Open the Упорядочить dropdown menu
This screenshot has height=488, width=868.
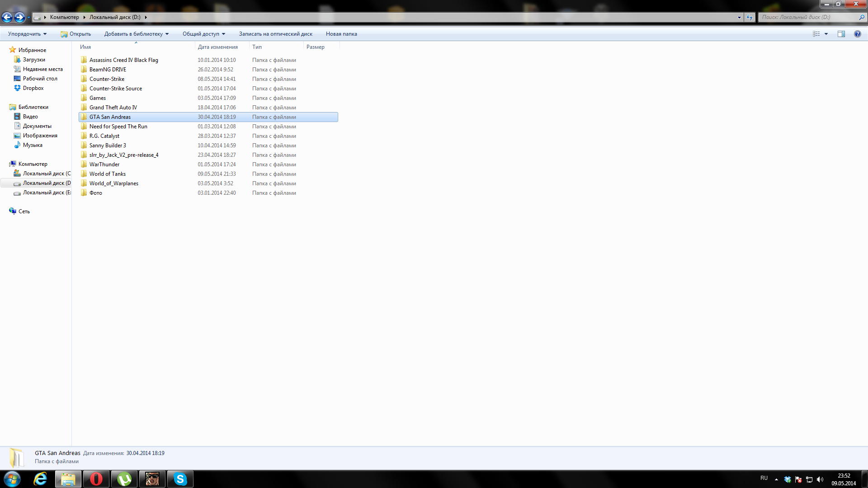[27, 34]
